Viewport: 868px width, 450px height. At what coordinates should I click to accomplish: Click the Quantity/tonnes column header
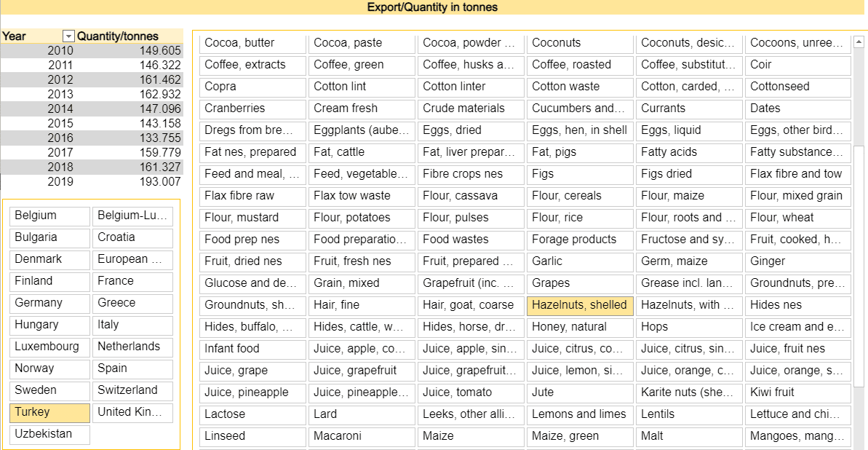(x=117, y=36)
